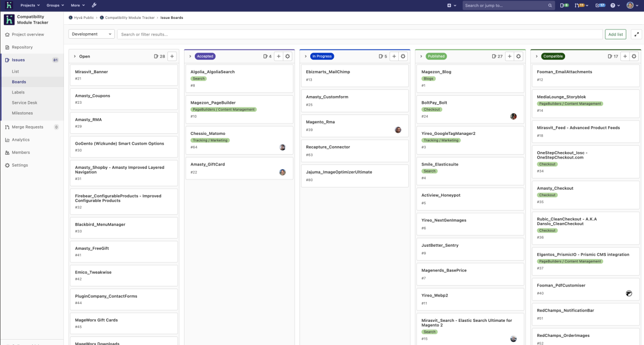This screenshot has height=345, width=644.
Task: Select Labels in the Issues submenu
Action: [x=18, y=92]
